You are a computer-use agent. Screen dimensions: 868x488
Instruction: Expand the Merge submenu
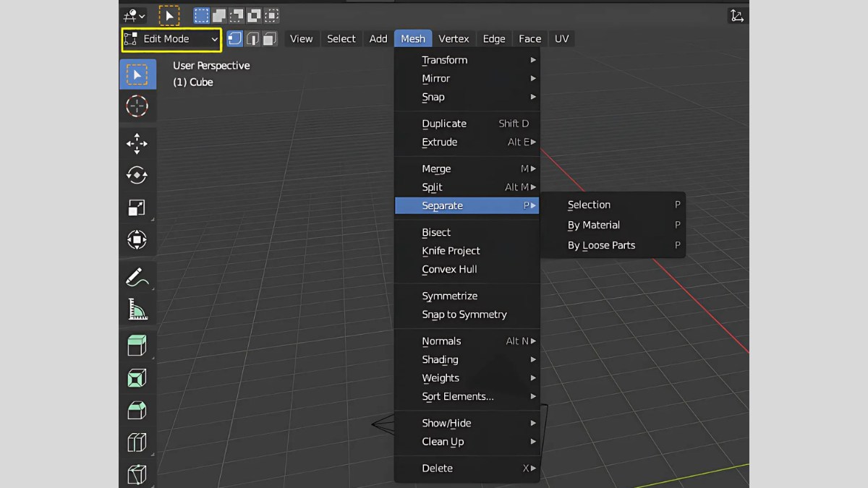coord(467,169)
